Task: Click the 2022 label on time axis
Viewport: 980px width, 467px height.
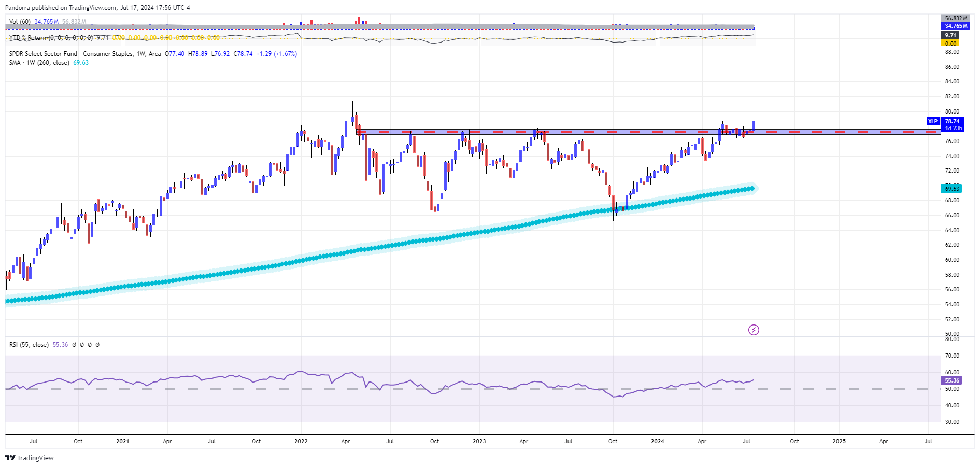Action: [301, 442]
